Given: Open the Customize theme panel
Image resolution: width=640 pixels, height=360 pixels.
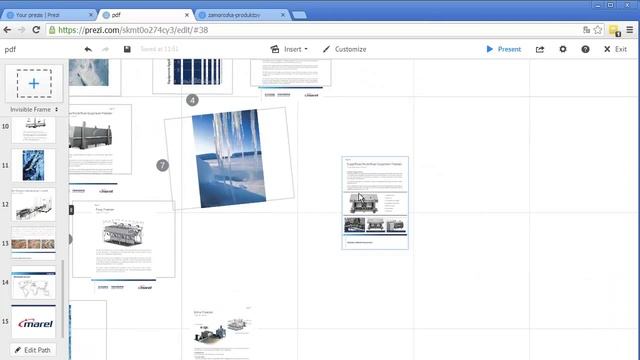Looking at the screenshot, I should 344,49.
